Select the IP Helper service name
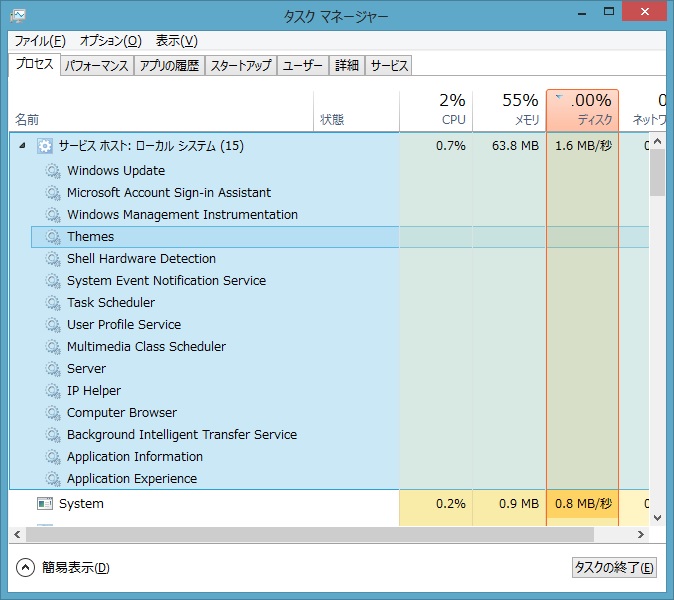Image resolution: width=674 pixels, height=600 pixels. 94,391
